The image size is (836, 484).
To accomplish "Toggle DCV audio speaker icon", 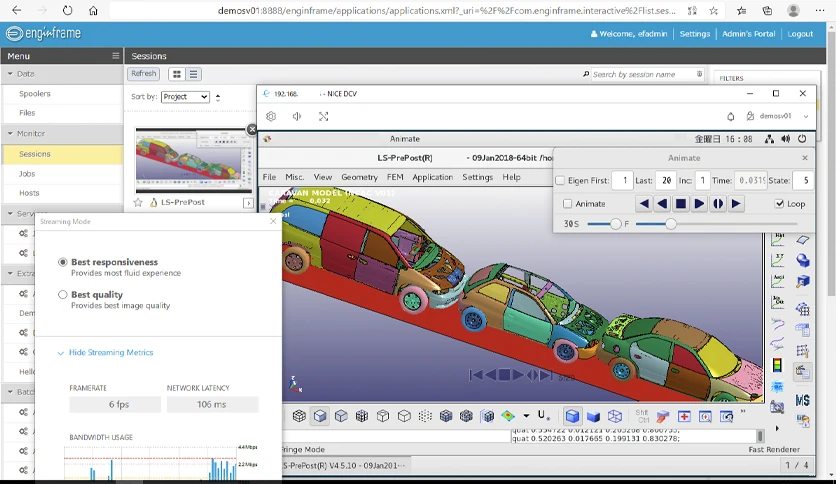I will (x=297, y=116).
